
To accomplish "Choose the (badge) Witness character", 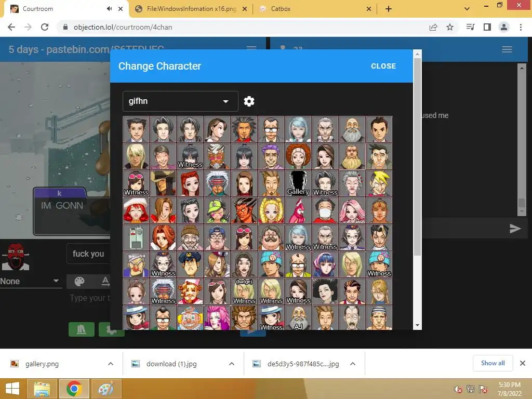I will click(244, 291).
